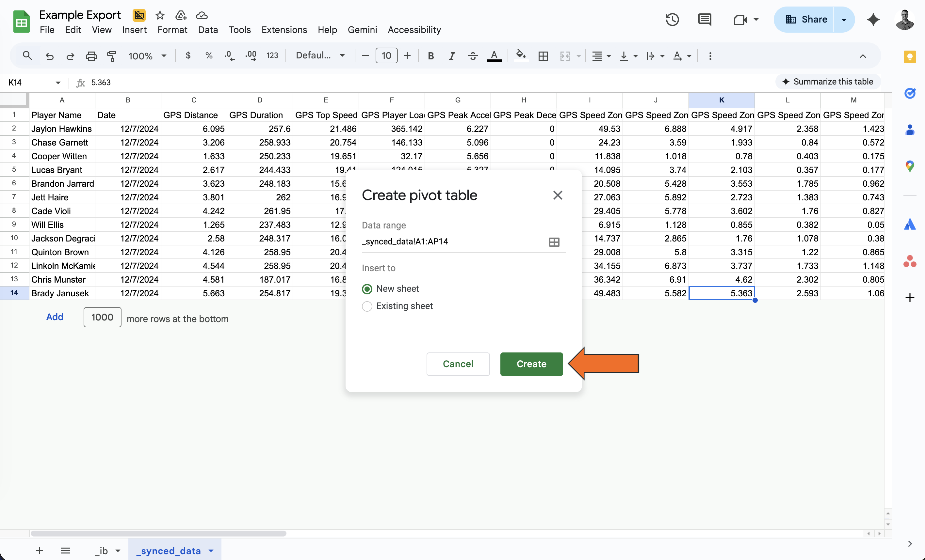Toggle strikethrough formatting
The width and height of the screenshot is (925, 560).
pos(473,56)
